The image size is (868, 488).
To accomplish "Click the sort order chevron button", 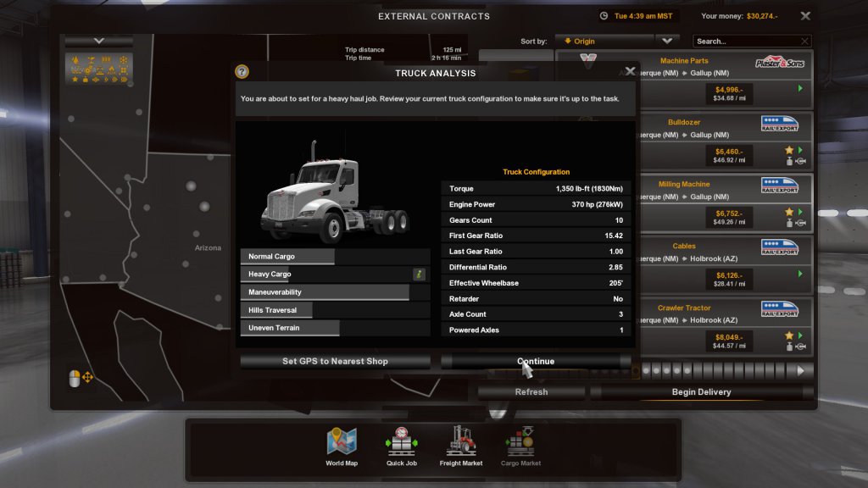I will tap(667, 41).
